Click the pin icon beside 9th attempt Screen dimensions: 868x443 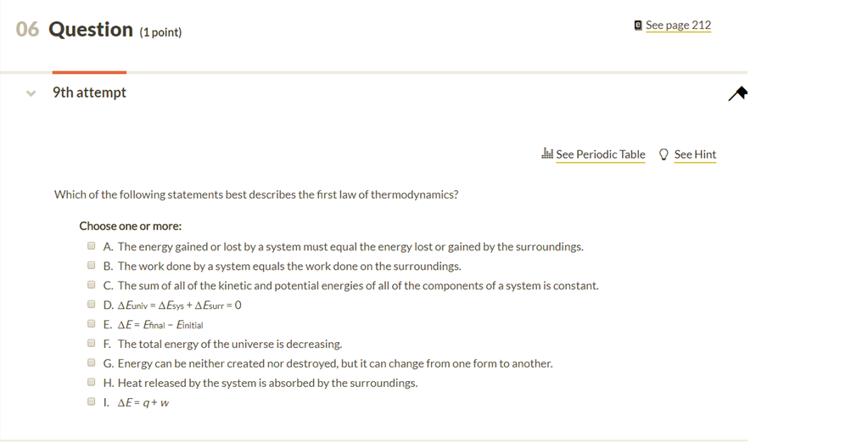(737, 94)
